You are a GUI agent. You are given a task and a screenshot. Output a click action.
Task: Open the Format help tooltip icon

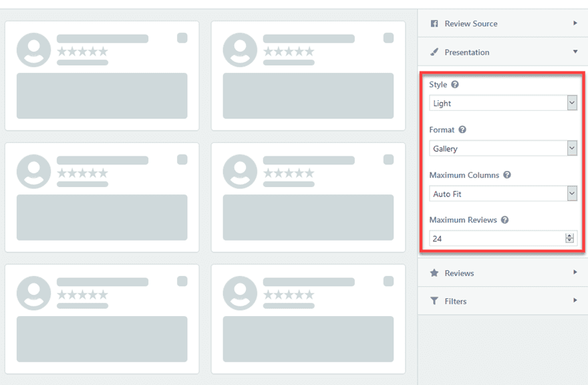(x=464, y=130)
